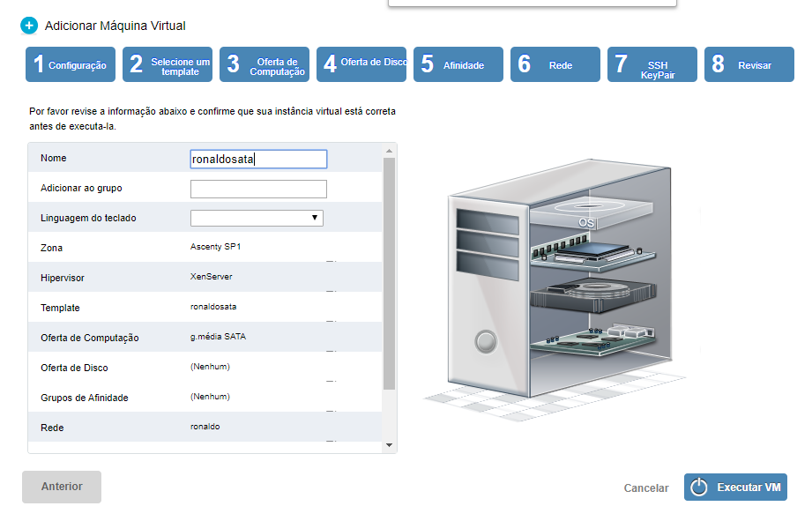Screen dimensions: 812x521
Task: Open the Linguagem do teclado dropdown
Action: click(257, 218)
